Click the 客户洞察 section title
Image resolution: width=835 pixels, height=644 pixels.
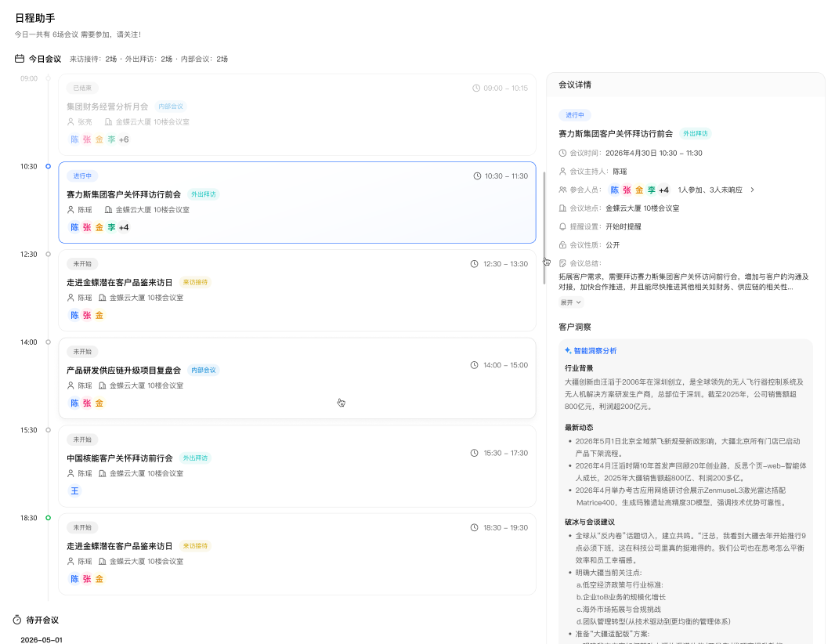(575, 327)
